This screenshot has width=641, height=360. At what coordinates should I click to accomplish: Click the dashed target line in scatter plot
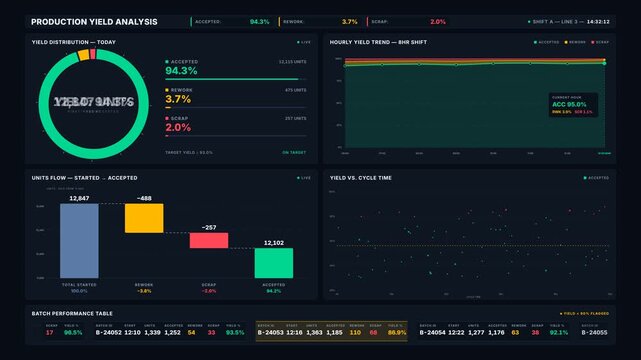click(x=473, y=246)
